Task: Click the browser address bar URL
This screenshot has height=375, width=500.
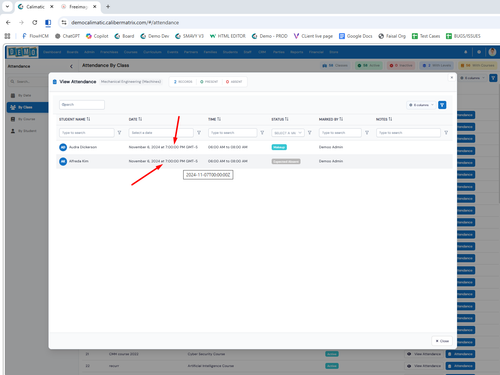Action: pos(125,22)
